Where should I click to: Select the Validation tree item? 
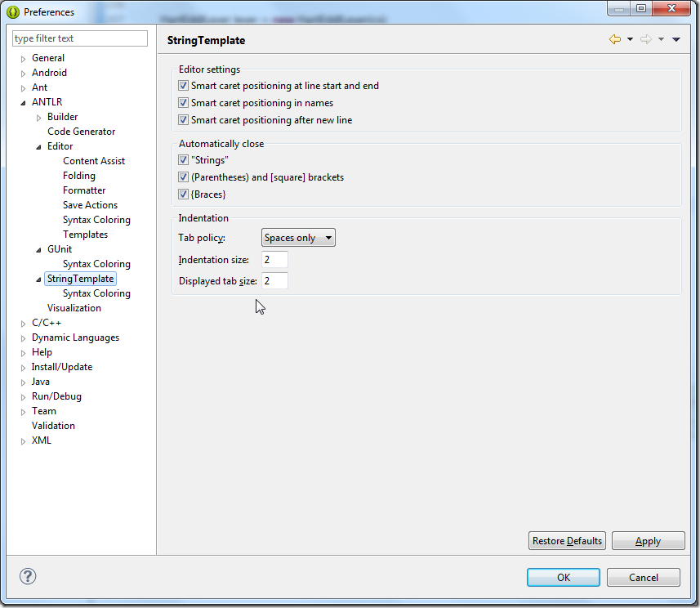pyautogui.click(x=53, y=426)
